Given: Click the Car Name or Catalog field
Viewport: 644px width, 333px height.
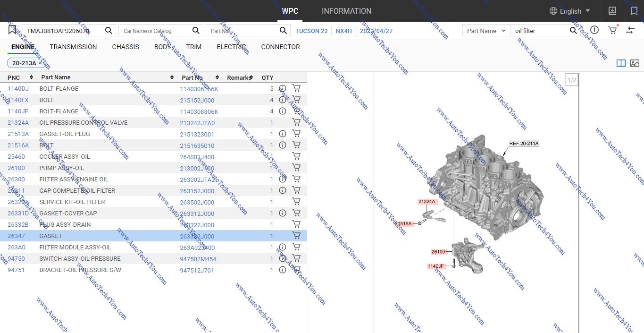Looking at the screenshot, I should click(156, 31).
